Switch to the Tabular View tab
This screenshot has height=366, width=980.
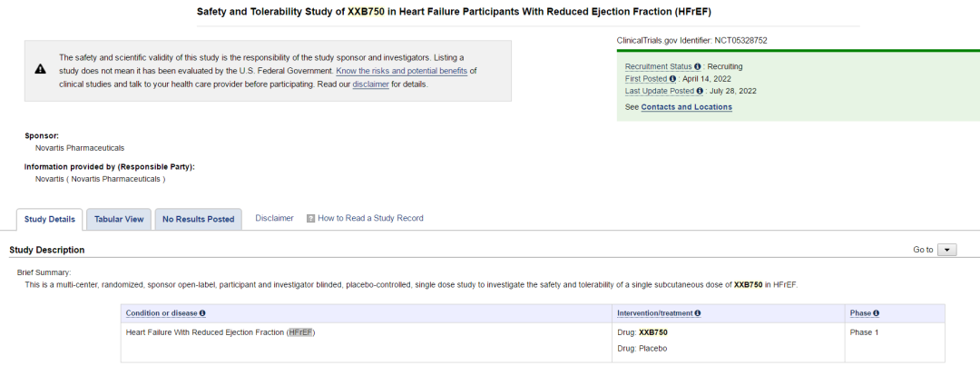click(119, 219)
